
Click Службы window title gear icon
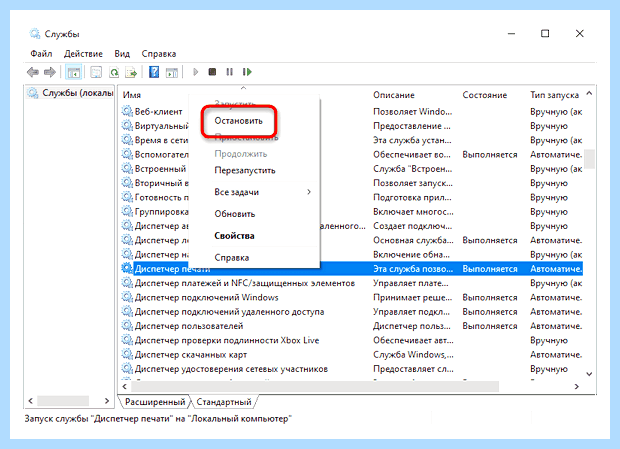tap(35, 34)
